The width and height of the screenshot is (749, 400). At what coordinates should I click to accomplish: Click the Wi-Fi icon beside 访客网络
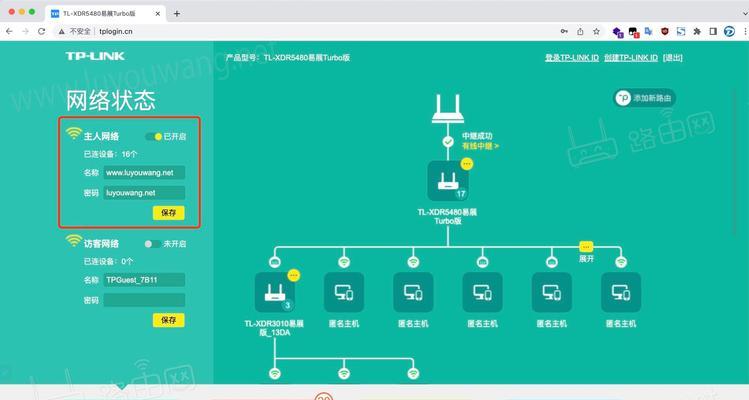click(74, 240)
